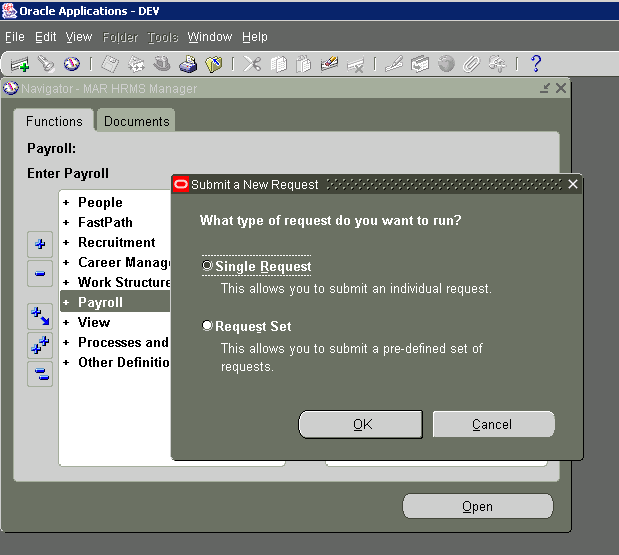Expand the Other Definitions tree node
Image resolution: width=619 pixels, height=555 pixels.
tap(66, 362)
